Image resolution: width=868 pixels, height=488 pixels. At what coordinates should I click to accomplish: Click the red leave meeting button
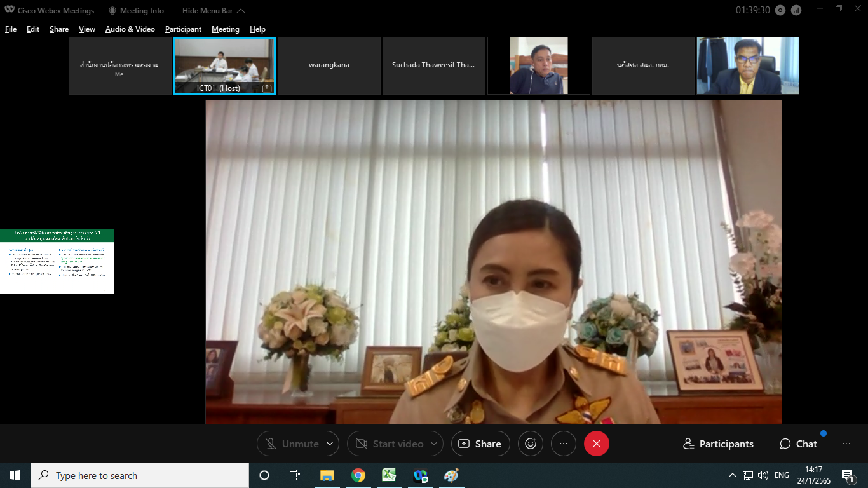(x=596, y=444)
